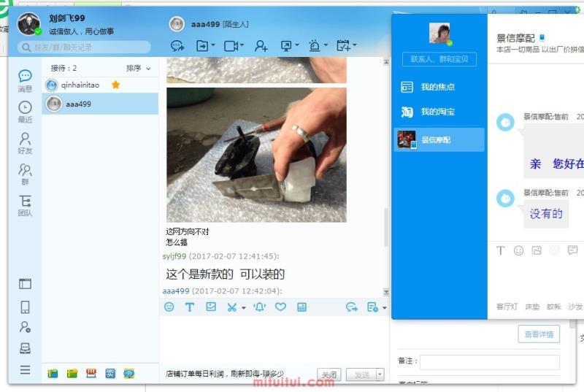Click the alarm reminder icon in top toolbar
Screen dimensions: 584x392
click(315, 46)
